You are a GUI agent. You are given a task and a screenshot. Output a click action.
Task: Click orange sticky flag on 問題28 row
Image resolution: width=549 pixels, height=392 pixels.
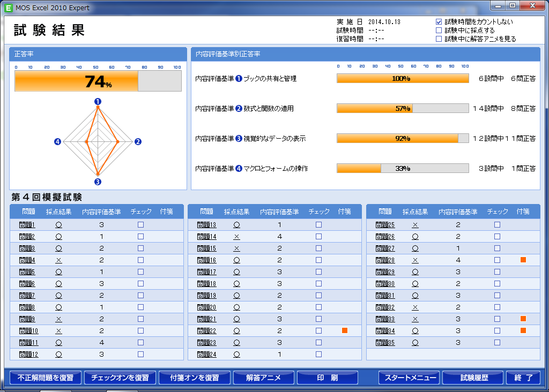(523, 260)
